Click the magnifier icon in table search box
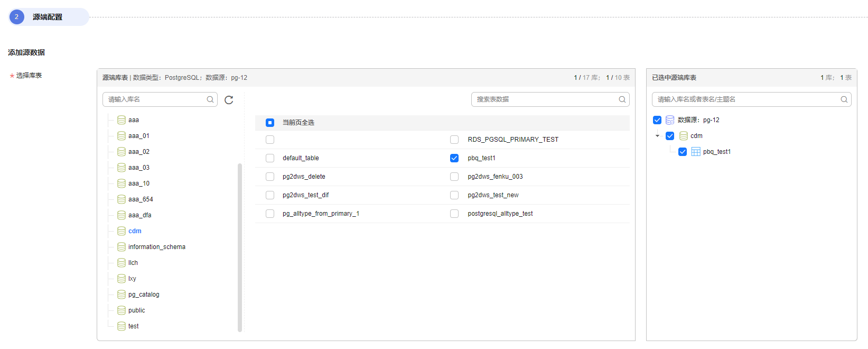Viewport: 868px width, 349px height. (622, 99)
